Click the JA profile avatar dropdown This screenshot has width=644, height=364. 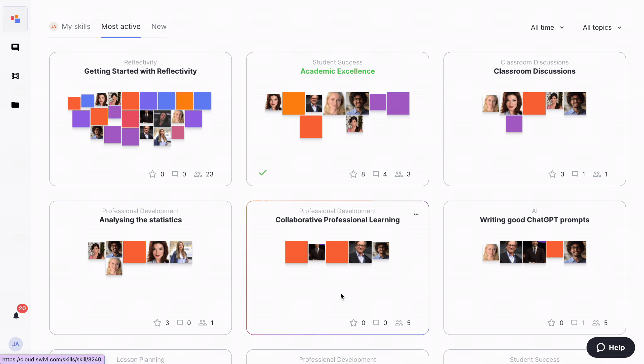tap(16, 344)
